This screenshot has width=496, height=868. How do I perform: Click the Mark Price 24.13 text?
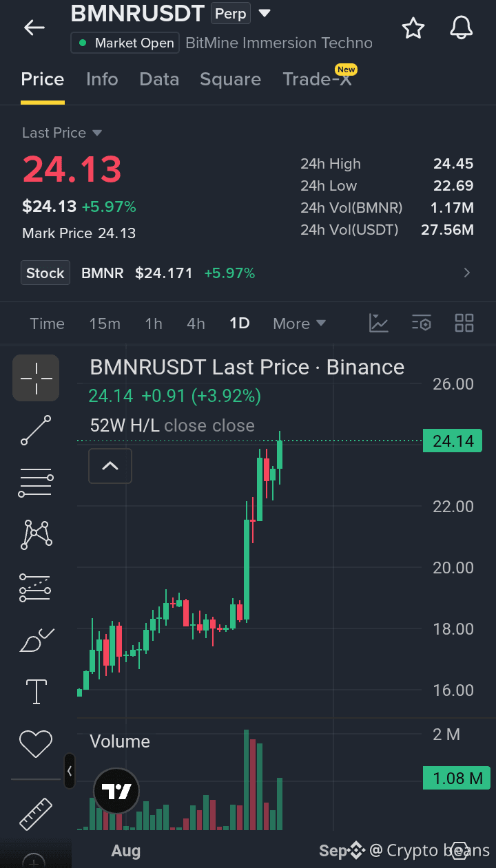(79, 233)
